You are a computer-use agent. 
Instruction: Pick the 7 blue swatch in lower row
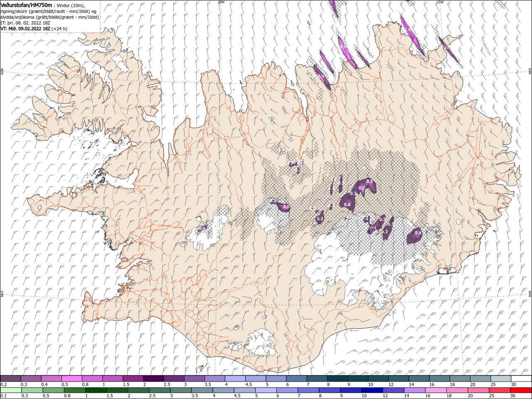pos(308,390)
